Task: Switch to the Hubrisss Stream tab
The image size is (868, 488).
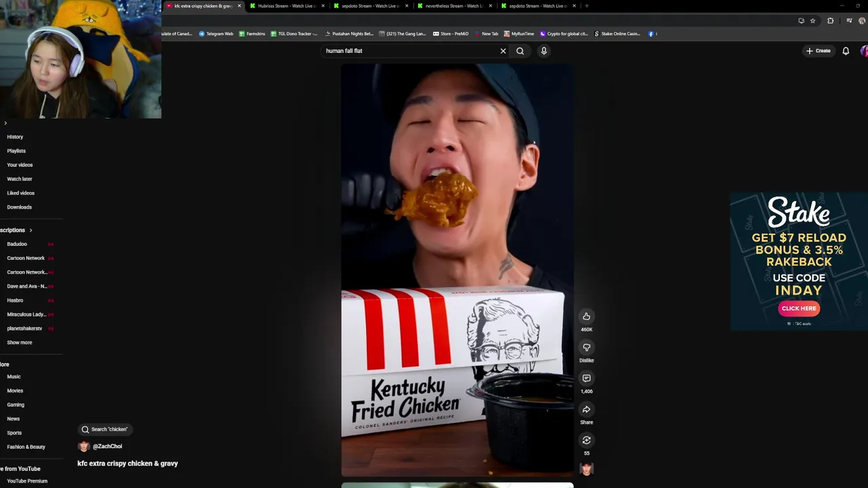Action: coord(286,6)
